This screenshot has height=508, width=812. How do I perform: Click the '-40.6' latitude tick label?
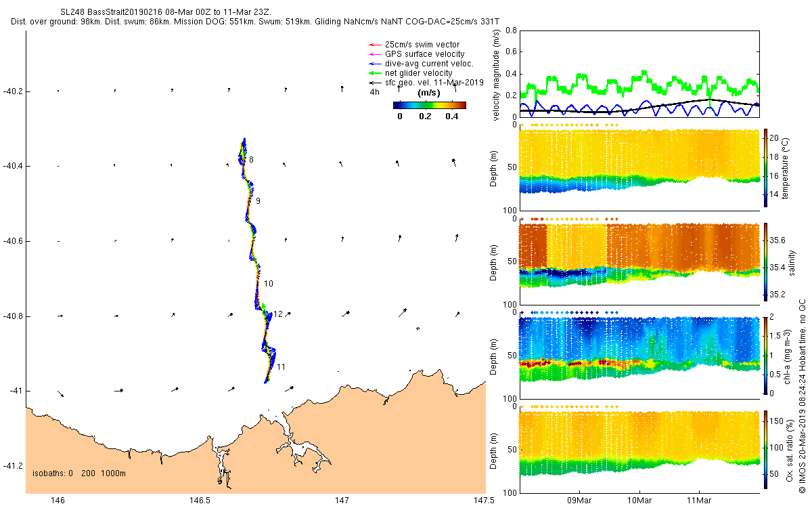tap(13, 241)
